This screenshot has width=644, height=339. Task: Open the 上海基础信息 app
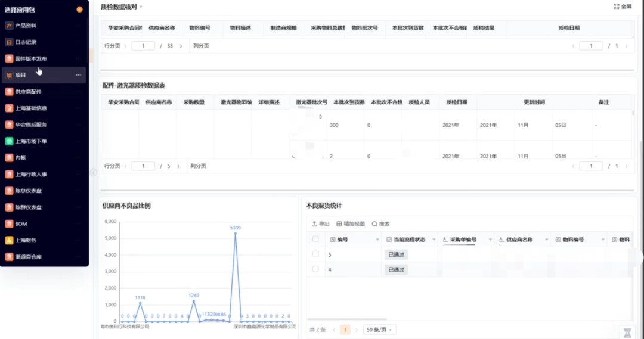click(x=44, y=108)
